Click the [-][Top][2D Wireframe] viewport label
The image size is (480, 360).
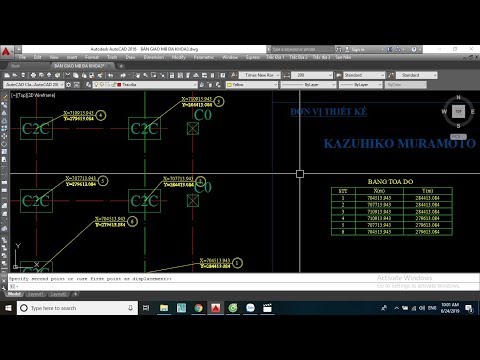click(x=33, y=95)
